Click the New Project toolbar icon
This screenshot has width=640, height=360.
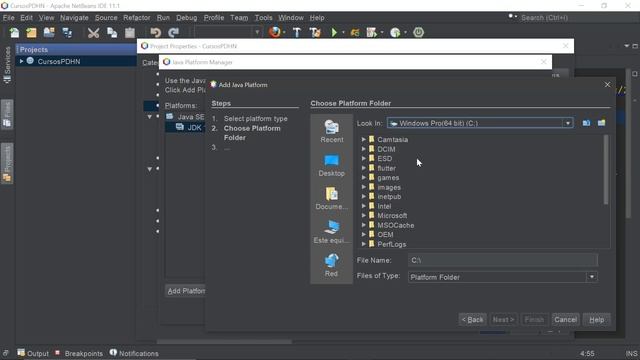(x=31, y=33)
